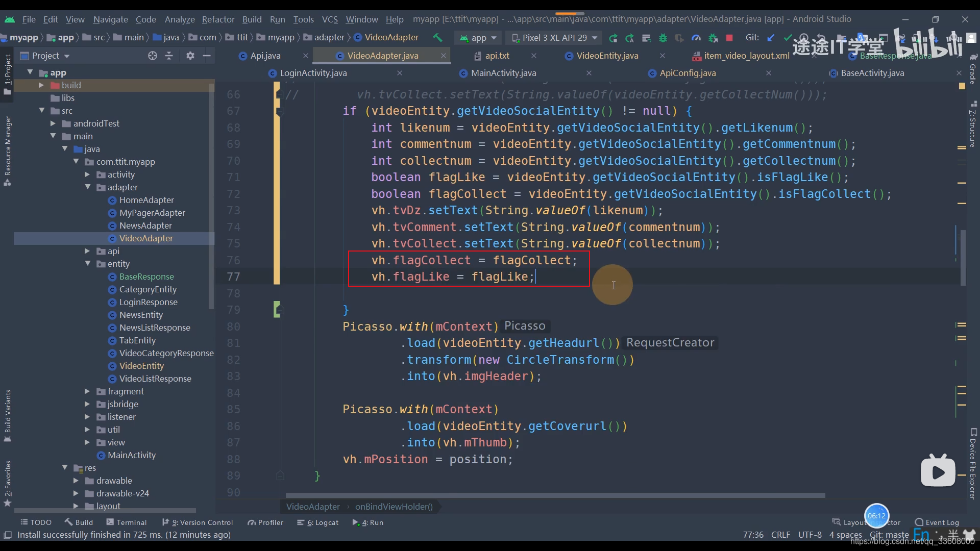980x551 pixels.
Task: Switch to the ApiConfig.java tab
Action: point(688,73)
